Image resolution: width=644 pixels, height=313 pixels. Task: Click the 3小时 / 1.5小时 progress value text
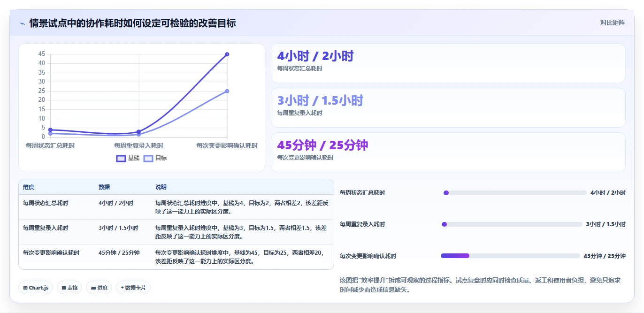[x=606, y=224]
